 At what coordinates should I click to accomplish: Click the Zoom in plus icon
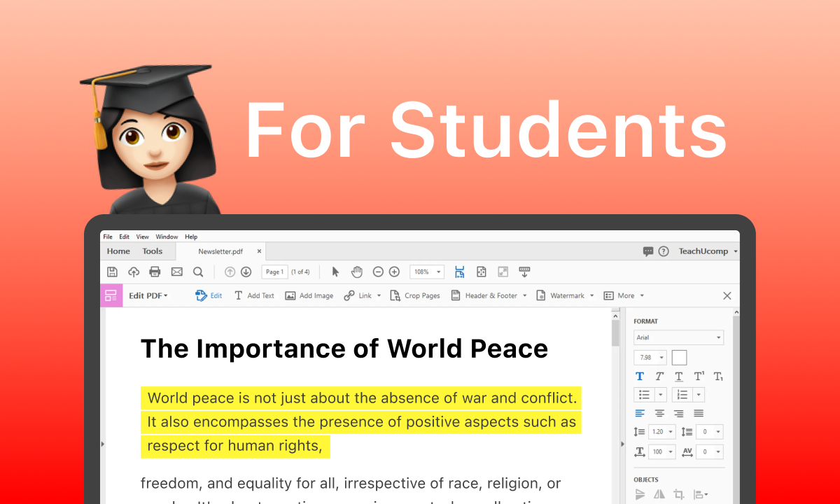point(394,272)
